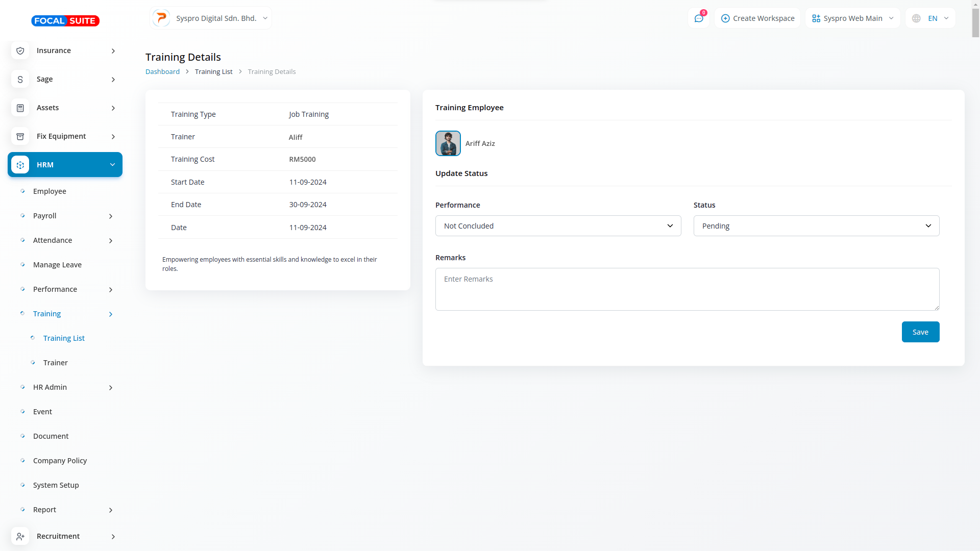Open the Syspro Digital Sdn. Bhd. company selector
The width and height of the screenshot is (980, 551).
click(x=211, y=18)
